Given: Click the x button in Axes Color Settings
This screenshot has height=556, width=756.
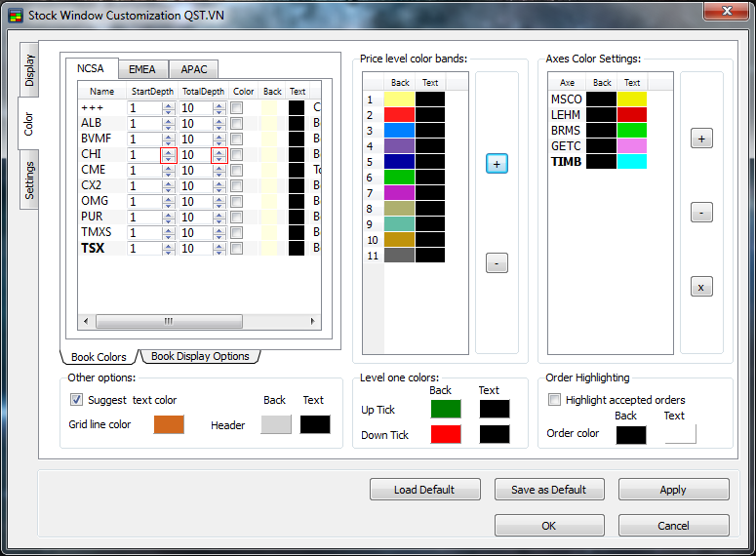Looking at the screenshot, I should (x=701, y=287).
